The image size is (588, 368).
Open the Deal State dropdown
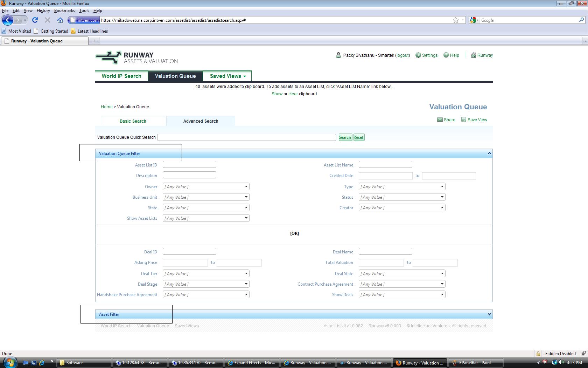point(402,274)
